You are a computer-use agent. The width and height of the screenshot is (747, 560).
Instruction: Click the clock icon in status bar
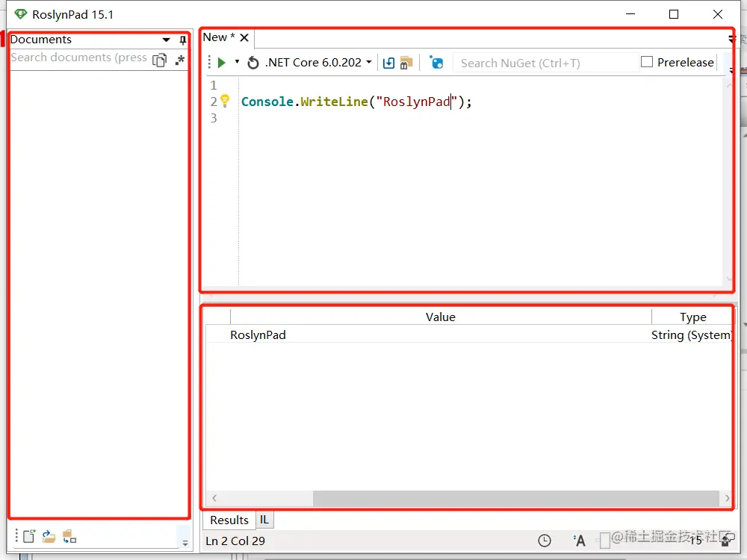click(x=544, y=541)
